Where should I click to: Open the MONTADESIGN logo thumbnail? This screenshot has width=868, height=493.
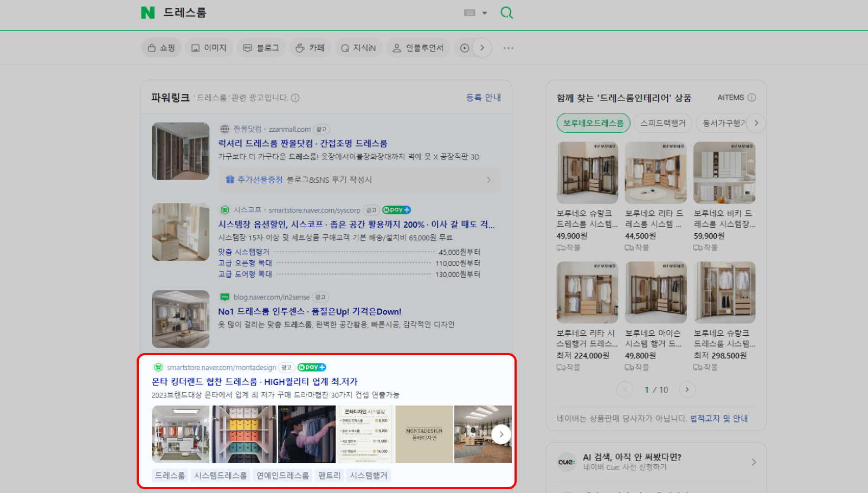(x=424, y=434)
